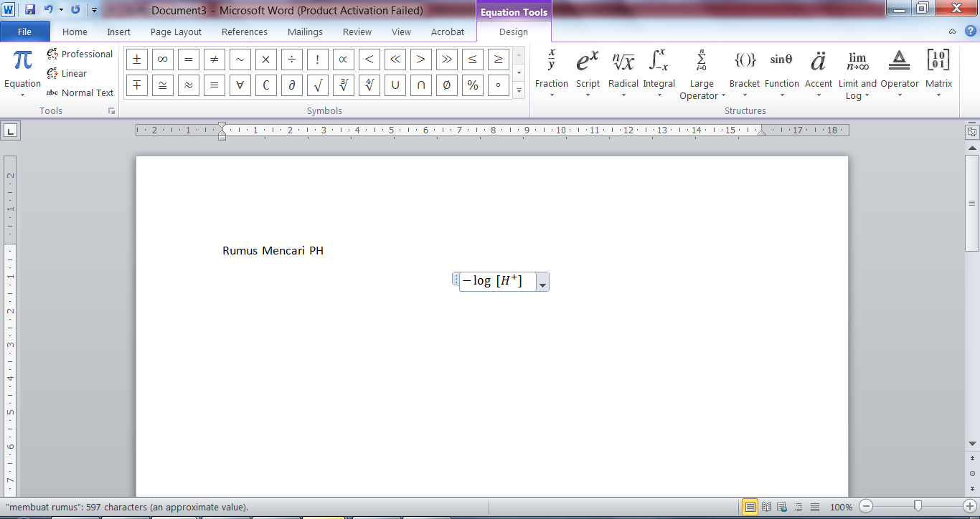Insert the infinity symbol from the gallery
Image resolution: width=980 pixels, height=519 pixels.
click(x=162, y=59)
